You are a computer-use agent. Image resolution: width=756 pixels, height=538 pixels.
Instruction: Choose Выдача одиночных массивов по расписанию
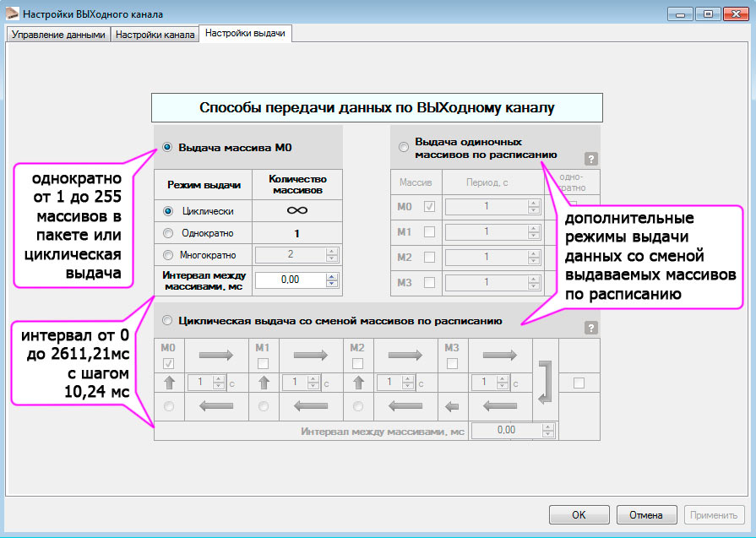pos(404,148)
